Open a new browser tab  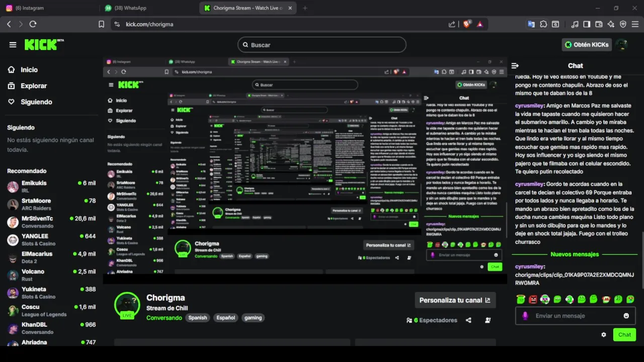pyautogui.click(x=305, y=8)
